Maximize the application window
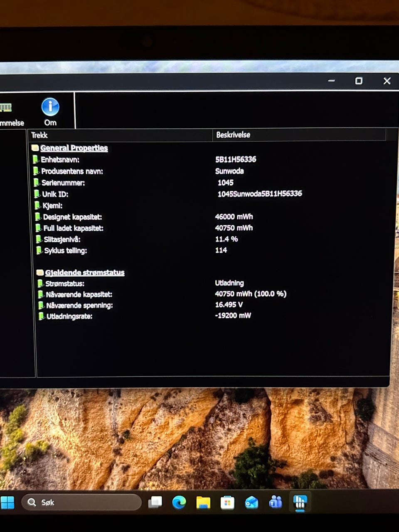This screenshot has width=399, height=532. click(359, 81)
